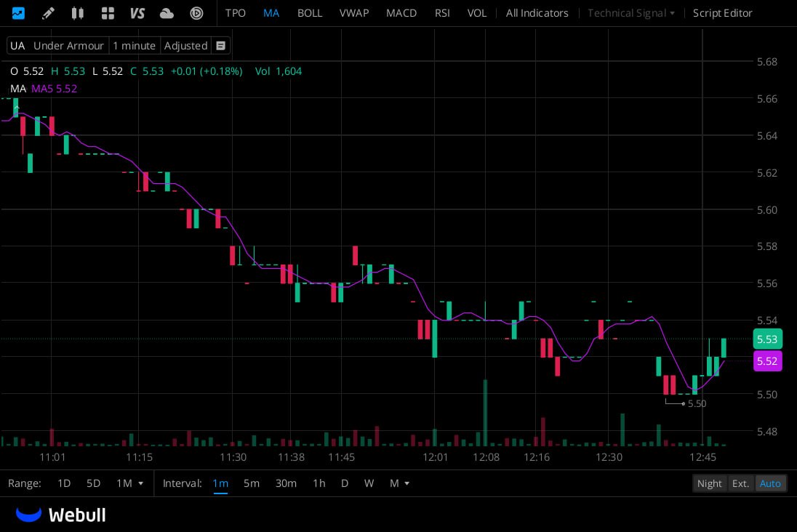797x532 pixels.
Task: Click the 5.50 low price marker
Action: [697, 403]
